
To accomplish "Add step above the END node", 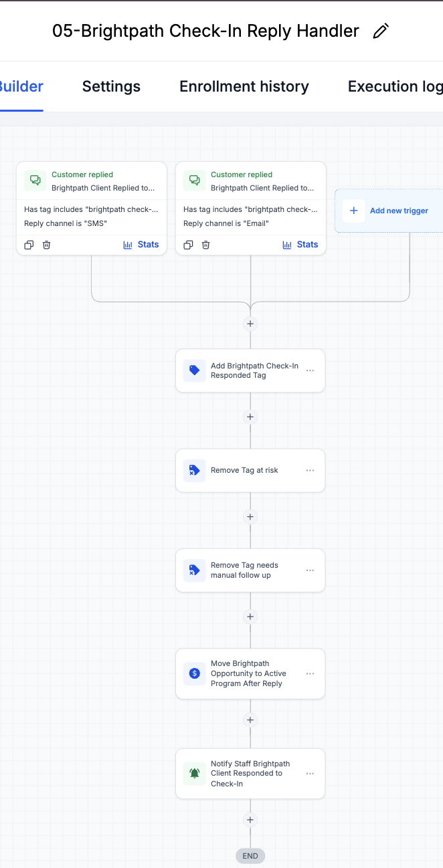I will pos(250,820).
